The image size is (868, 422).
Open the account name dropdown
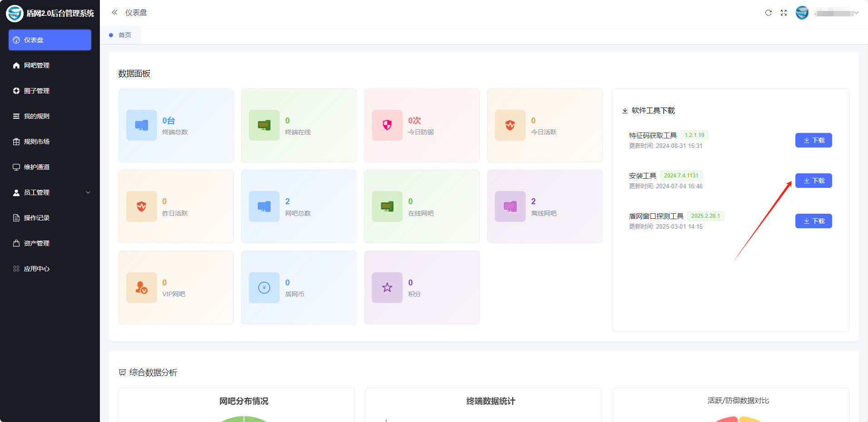pos(837,13)
